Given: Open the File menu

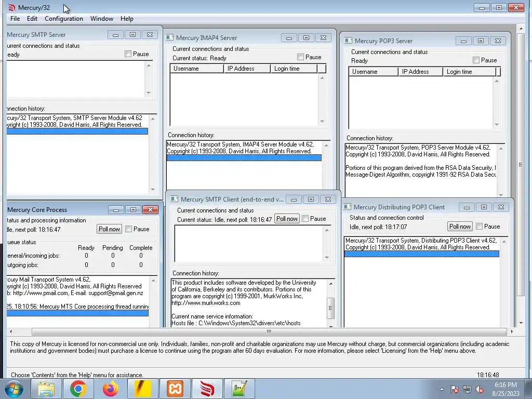Looking at the screenshot, I should tap(15, 19).
